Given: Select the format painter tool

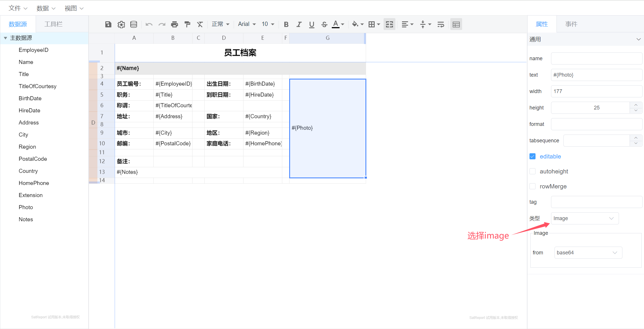Looking at the screenshot, I should pos(187,24).
